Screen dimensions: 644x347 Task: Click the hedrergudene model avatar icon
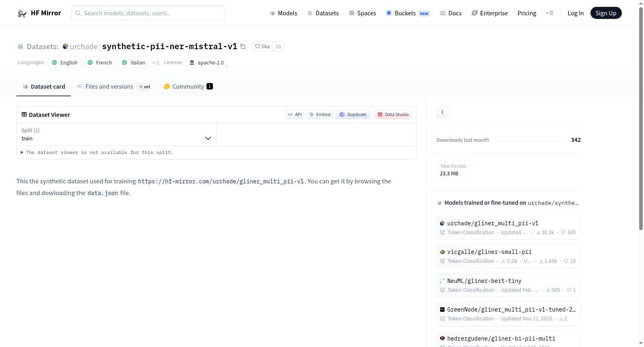(x=442, y=339)
